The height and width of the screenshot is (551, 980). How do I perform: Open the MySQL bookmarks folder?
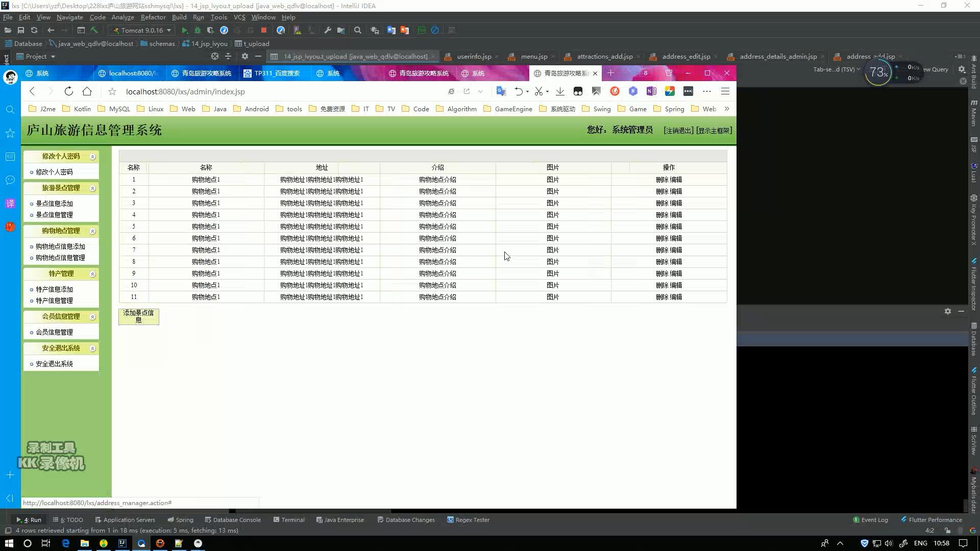coord(114,109)
